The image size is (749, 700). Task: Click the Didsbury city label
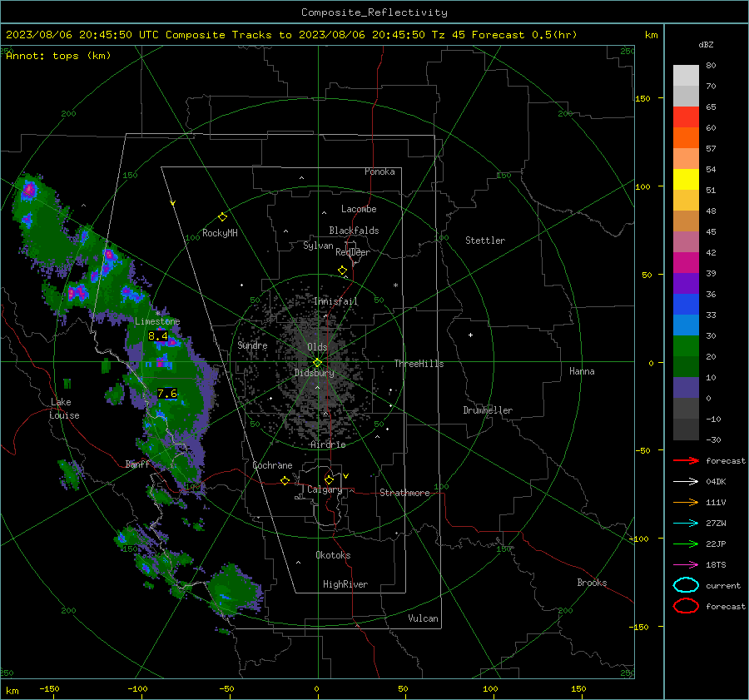tap(315, 373)
